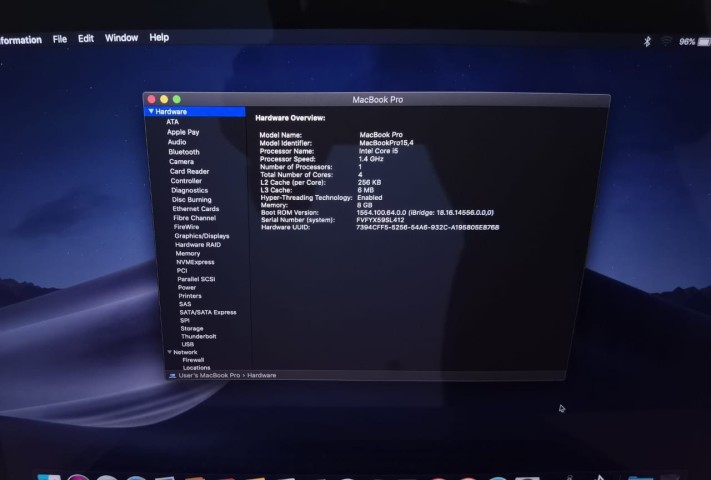Click the Serial Number value FVFYX59SL412
The image size is (711, 480).
pyautogui.click(x=380, y=220)
